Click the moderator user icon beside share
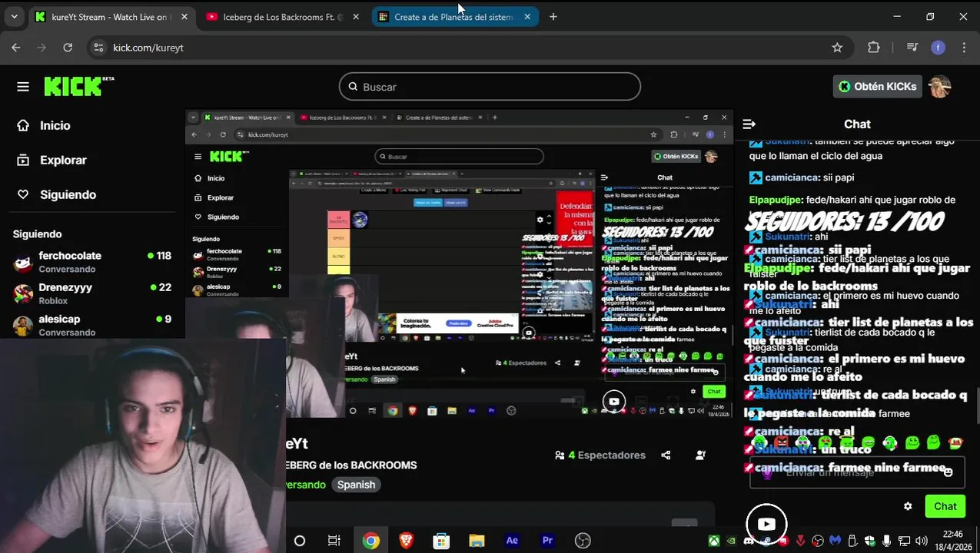The width and height of the screenshot is (980, 553). pos(700,455)
